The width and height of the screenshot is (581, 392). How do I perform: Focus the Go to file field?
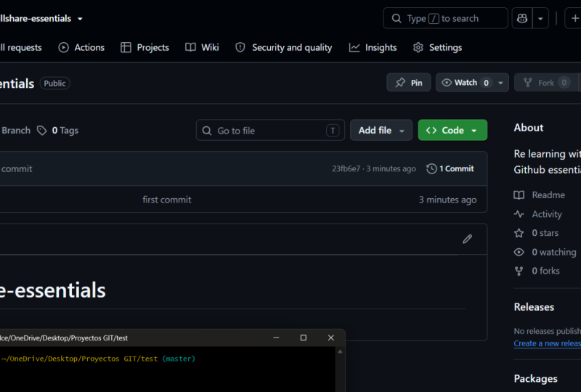tap(270, 130)
